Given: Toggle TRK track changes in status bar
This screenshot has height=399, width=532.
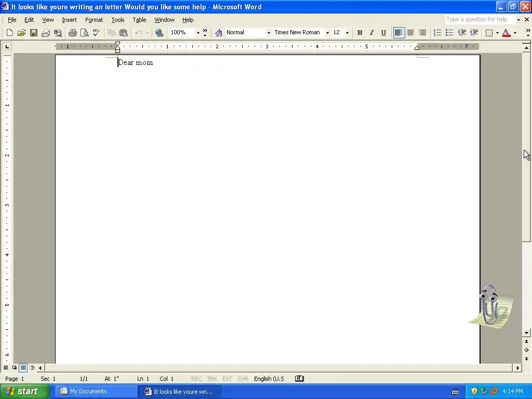Looking at the screenshot, I should coord(212,379).
